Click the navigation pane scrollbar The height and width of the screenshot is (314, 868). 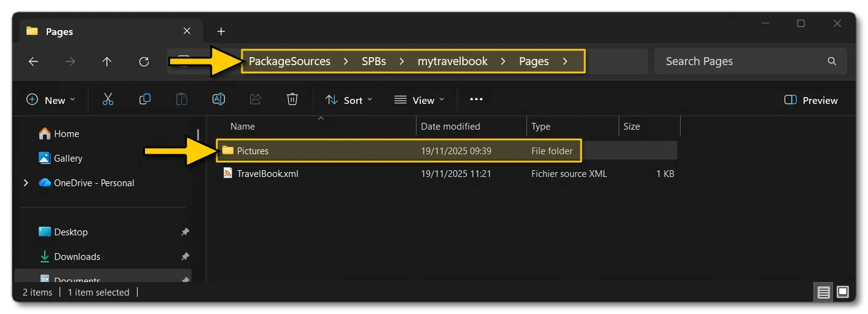click(x=198, y=135)
